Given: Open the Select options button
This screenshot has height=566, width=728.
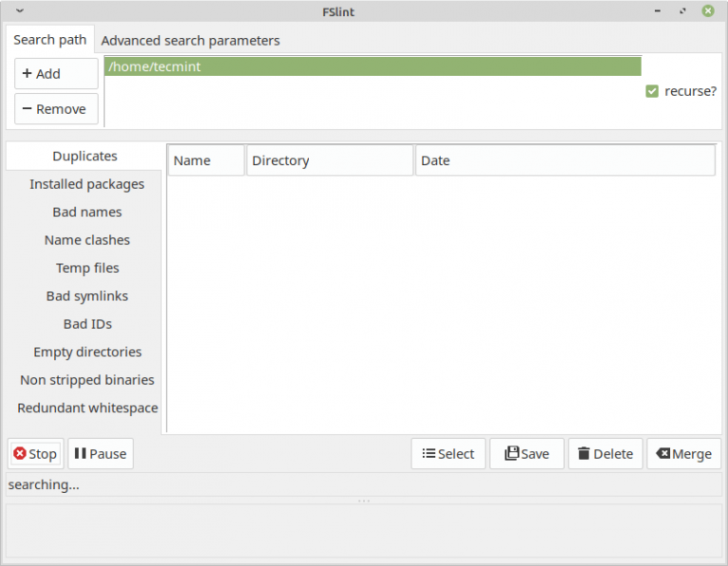Looking at the screenshot, I should (x=448, y=453).
